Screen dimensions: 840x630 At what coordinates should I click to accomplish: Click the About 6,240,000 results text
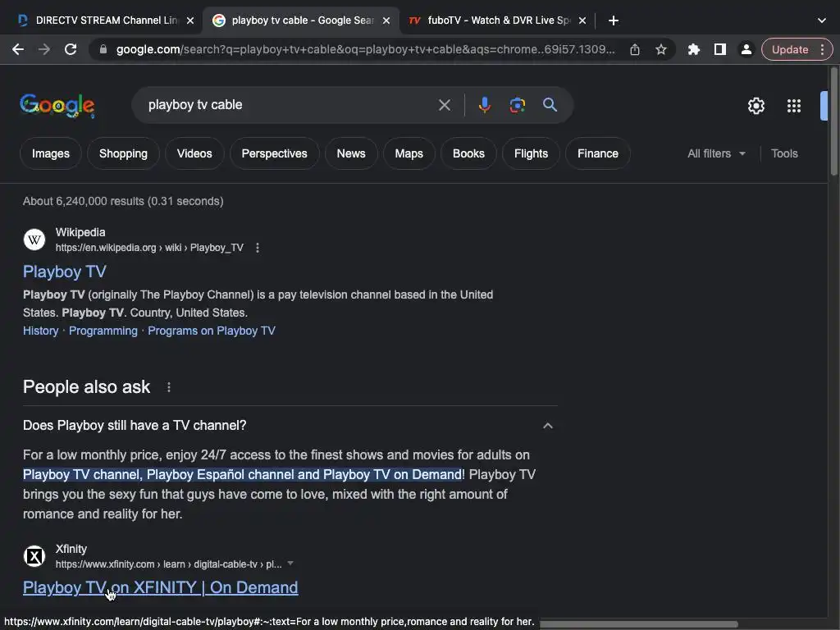tap(123, 202)
